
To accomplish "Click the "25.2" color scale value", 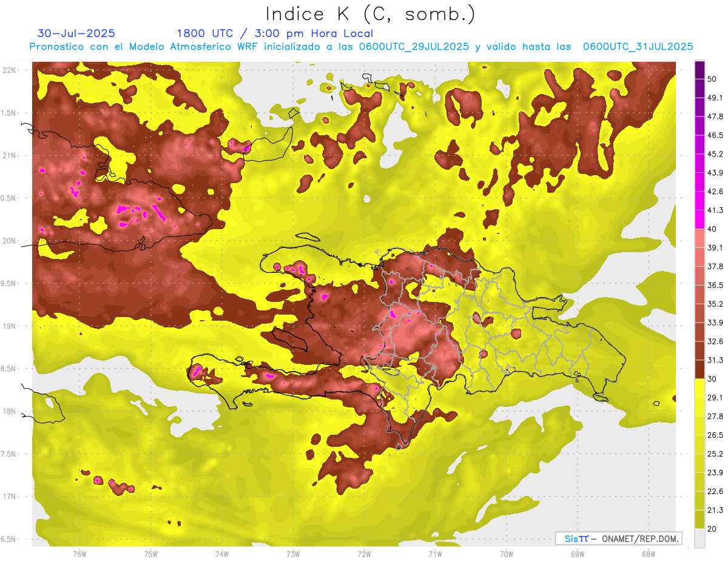I will 715,454.
